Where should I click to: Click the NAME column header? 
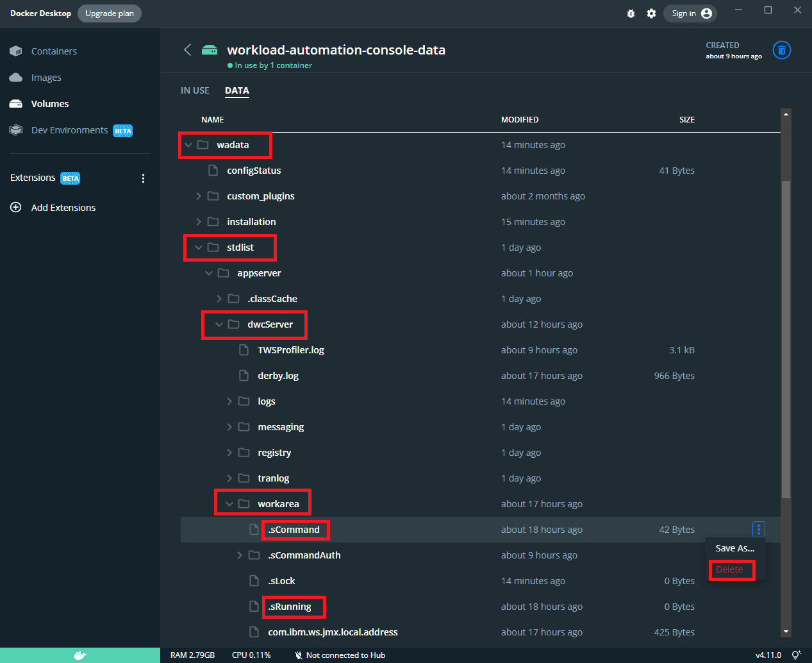pyautogui.click(x=213, y=120)
